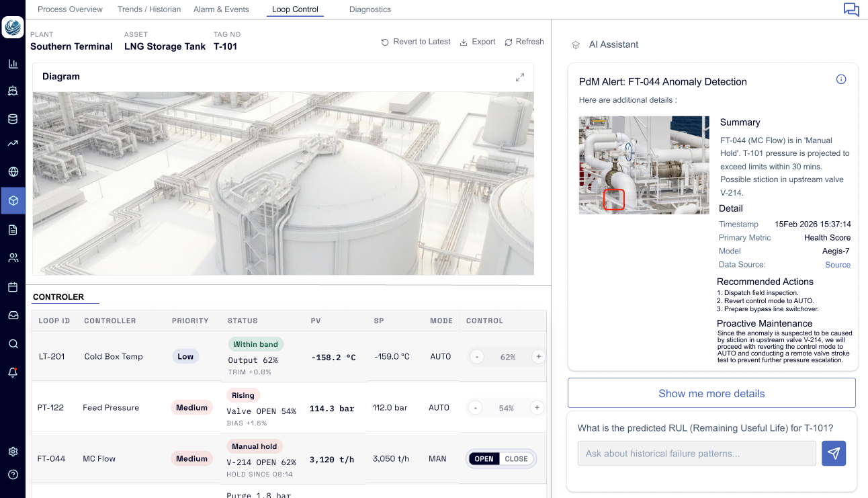Open the calendar icon in sidebar

pos(13,287)
